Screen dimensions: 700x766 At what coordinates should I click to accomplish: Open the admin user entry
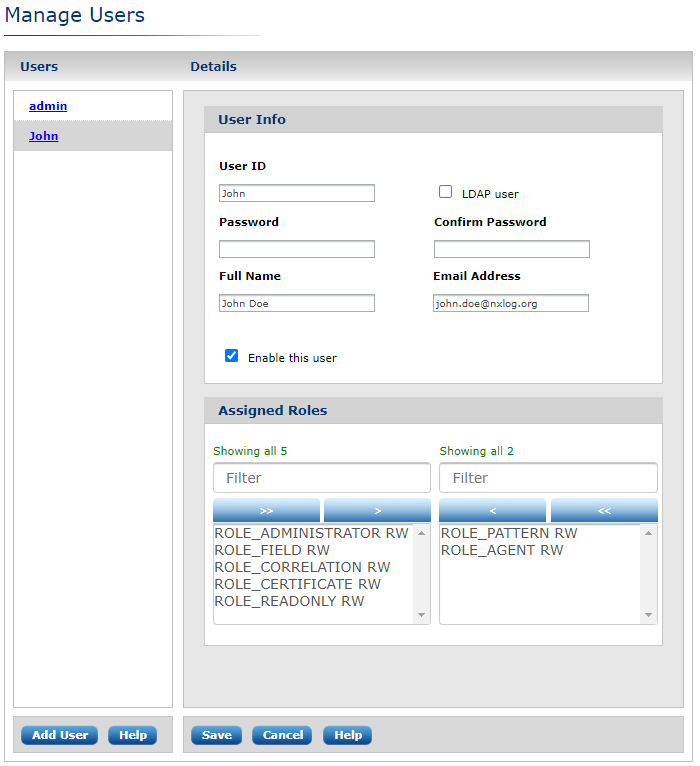[x=48, y=106]
